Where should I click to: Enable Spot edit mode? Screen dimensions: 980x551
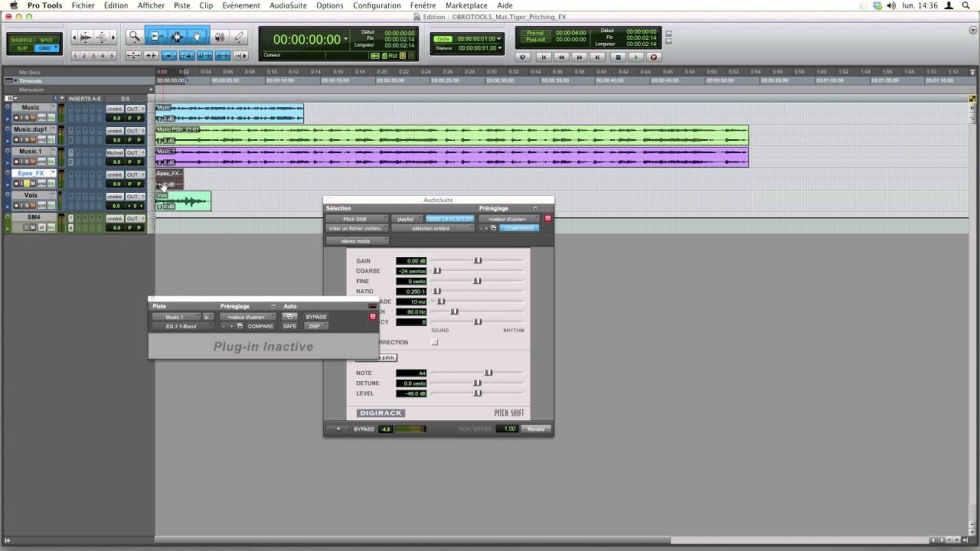point(47,40)
